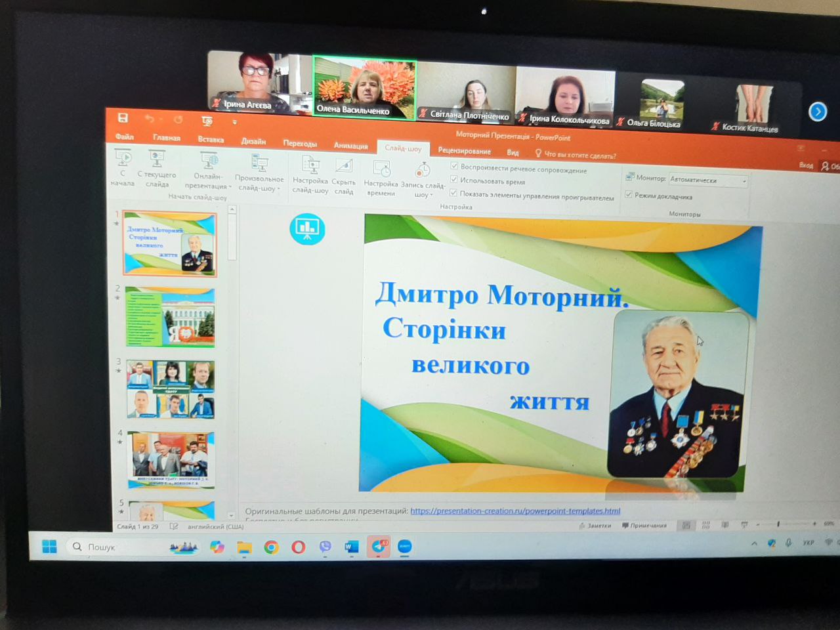Screen dimensions: 840x630
Task: Click the teal presentation icon beside the slide
Action: [x=307, y=229]
